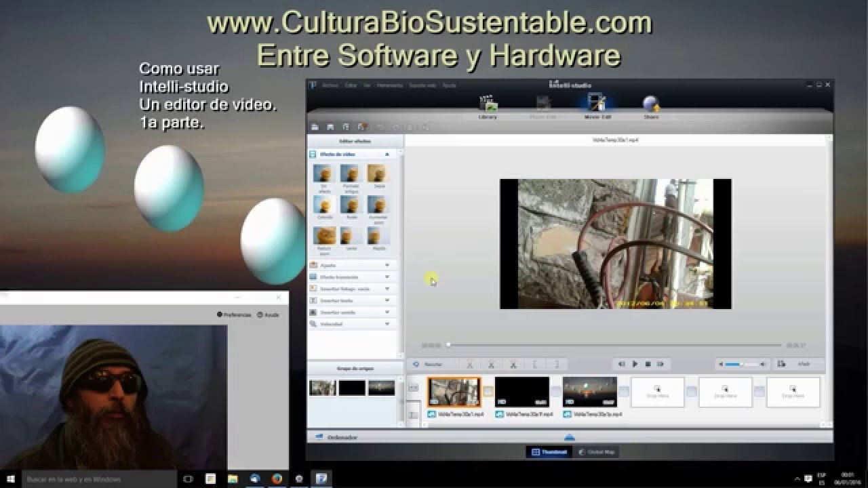Open the Herramienta menu
This screenshot has height=488, width=868.
click(x=390, y=85)
